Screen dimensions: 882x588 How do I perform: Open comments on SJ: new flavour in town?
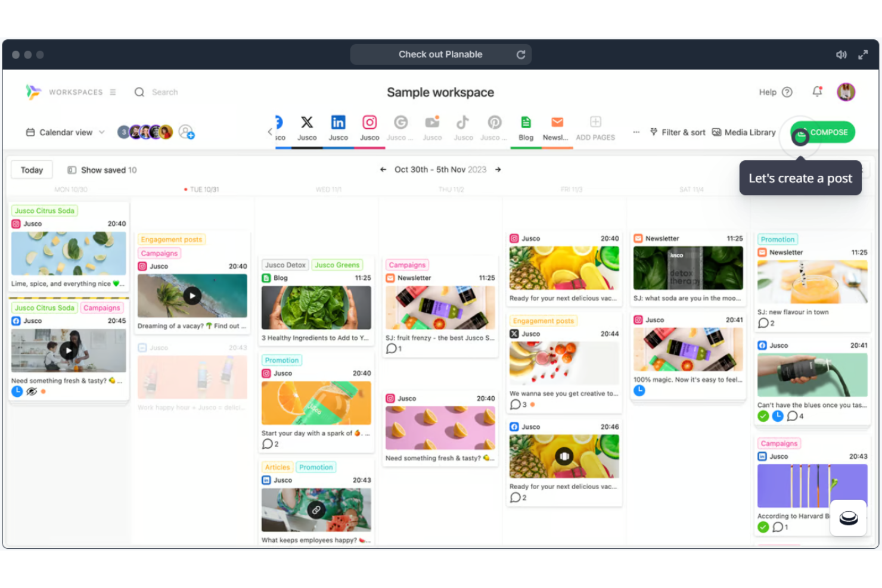coord(766,323)
